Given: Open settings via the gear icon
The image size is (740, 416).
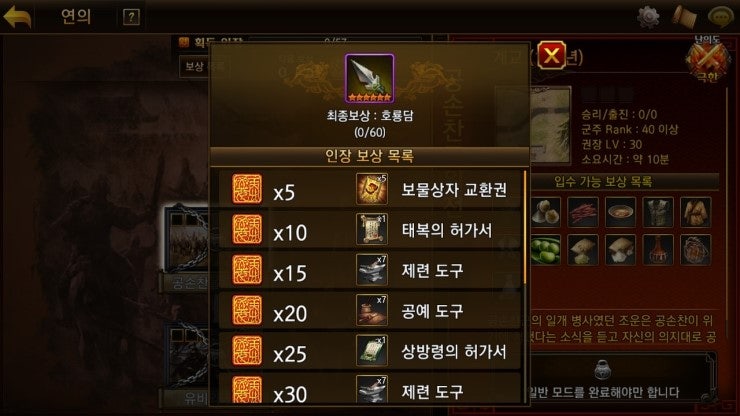Looking at the screenshot, I should click(x=648, y=17).
